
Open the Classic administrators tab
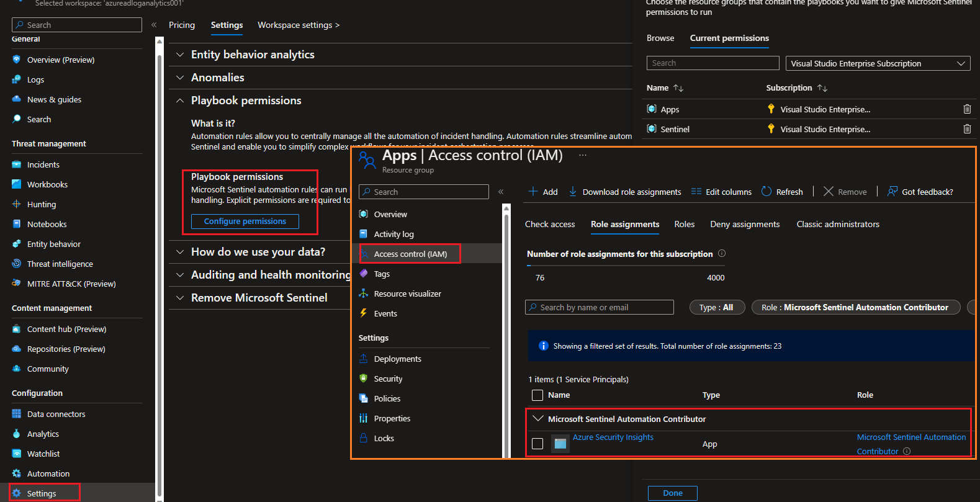pyautogui.click(x=838, y=224)
